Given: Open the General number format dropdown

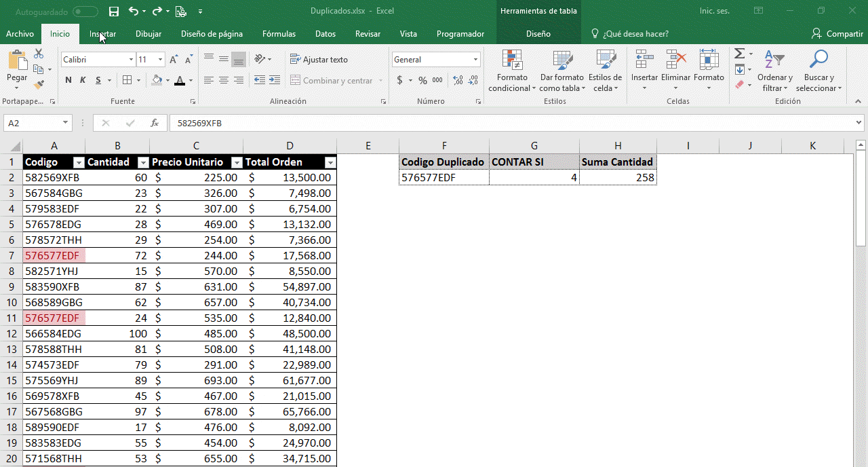Looking at the screenshot, I should tap(477, 59).
